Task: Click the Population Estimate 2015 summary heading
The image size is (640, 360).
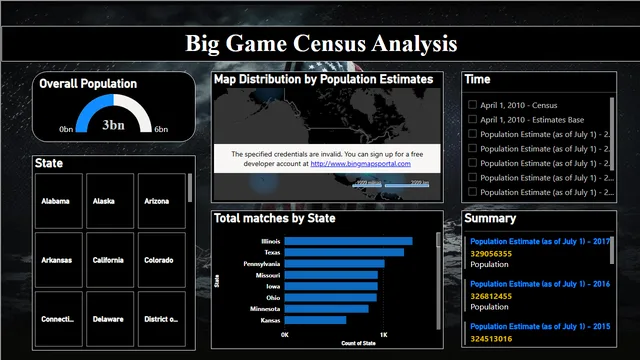Action: pyautogui.click(x=540, y=327)
